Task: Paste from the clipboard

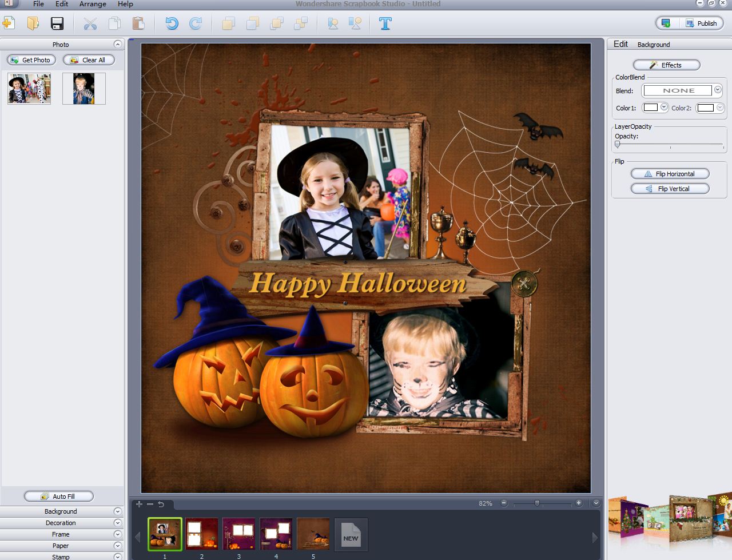Action: pyautogui.click(x=138, y=23)
